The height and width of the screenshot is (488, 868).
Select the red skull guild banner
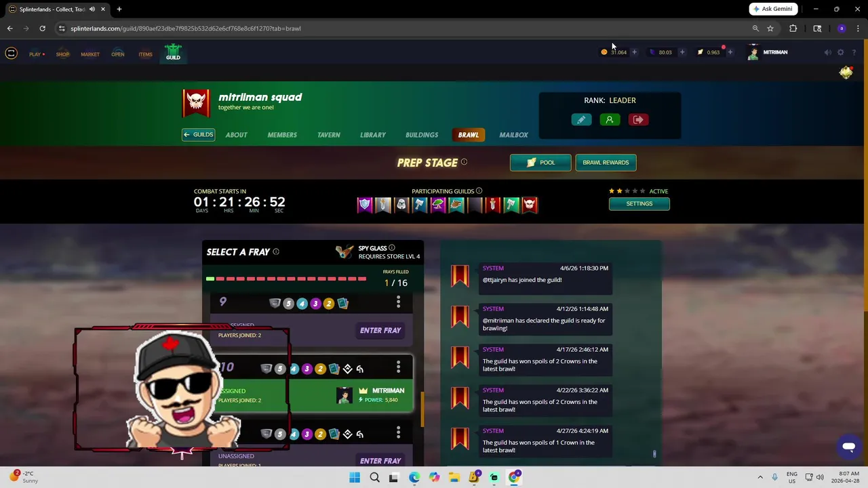(530, 205)
